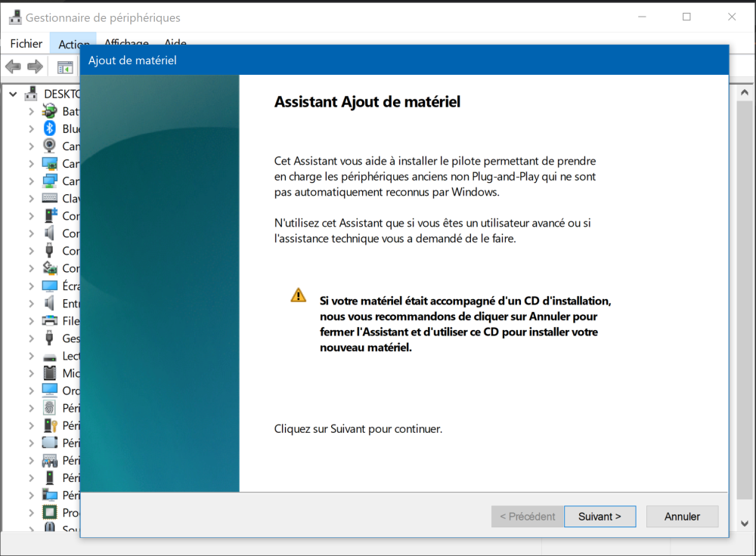Open the Affichage menu
The height and width of the screenshot is (556, 756).
click(x=126, y=42)
